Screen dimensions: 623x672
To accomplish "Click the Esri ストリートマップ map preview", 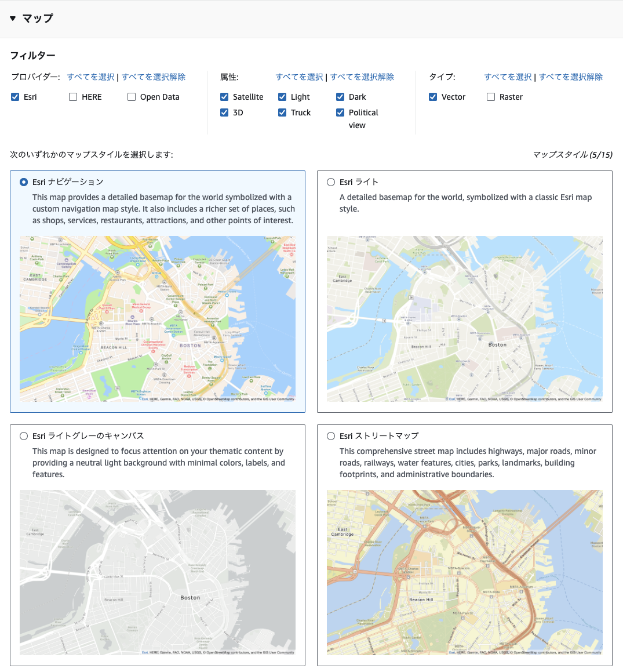I will [464, 573].
